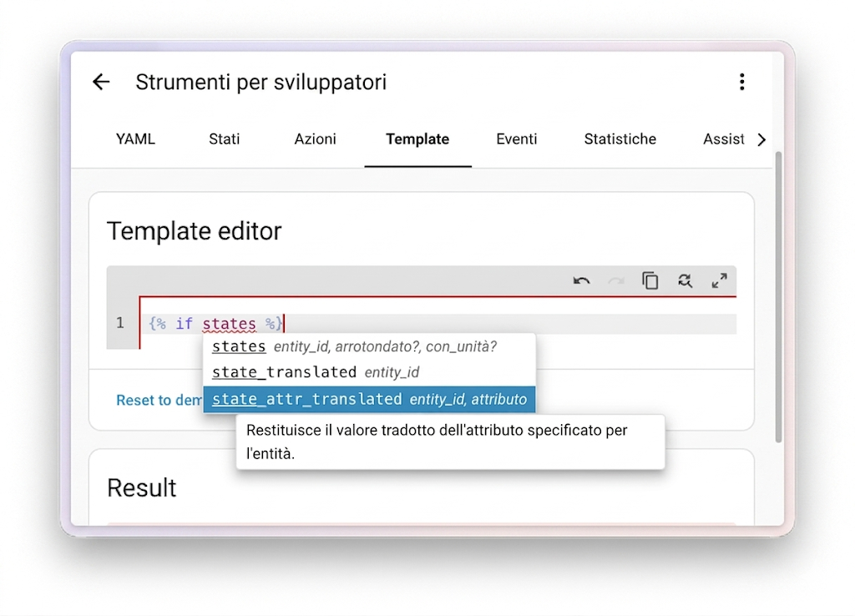Image resolution: width=855 pixels, height=616 pixels.
Task: Place the cursor in the template code line
Action: pos(438,323)
